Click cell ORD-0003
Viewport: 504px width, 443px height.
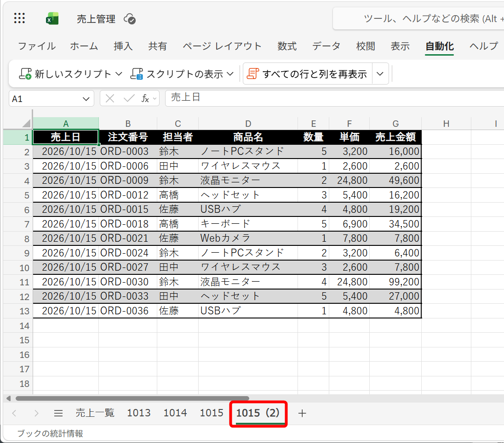coord(127,151)
